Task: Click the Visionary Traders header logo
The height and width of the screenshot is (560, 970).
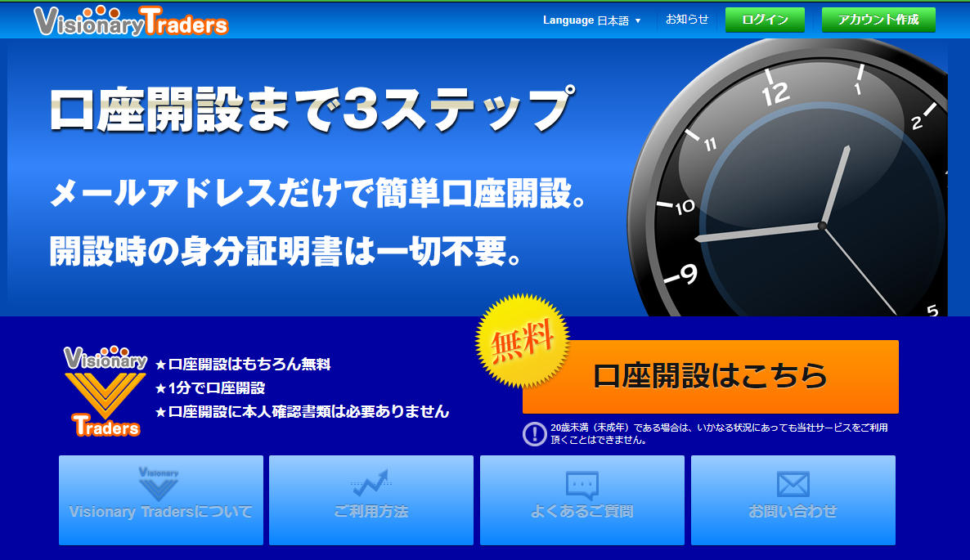Action: pos(131,21)
